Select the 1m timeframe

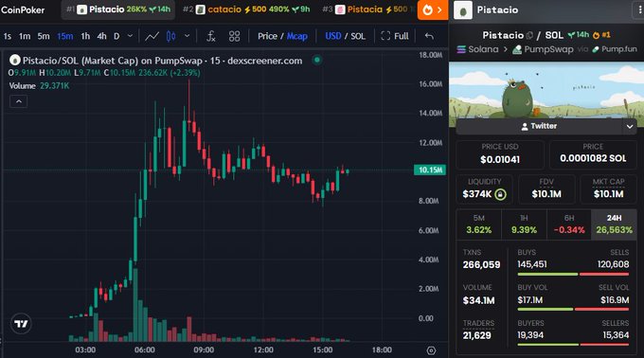point(25,37)
